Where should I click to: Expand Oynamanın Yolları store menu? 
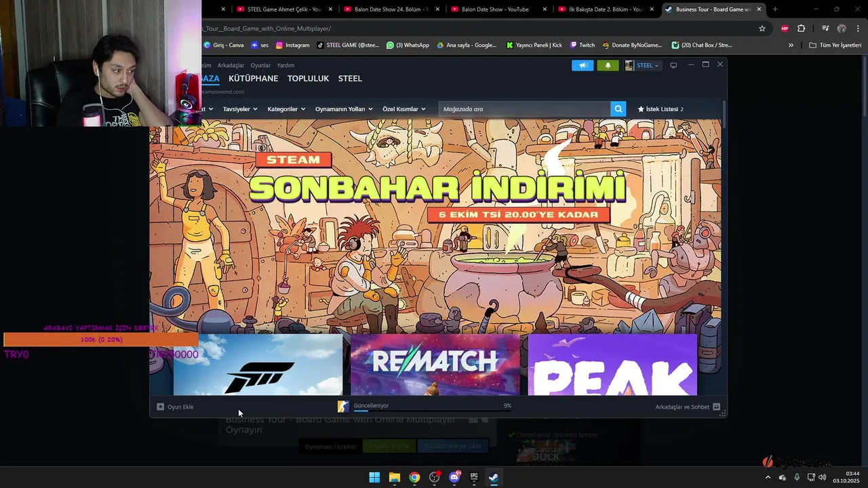(344, 109)
